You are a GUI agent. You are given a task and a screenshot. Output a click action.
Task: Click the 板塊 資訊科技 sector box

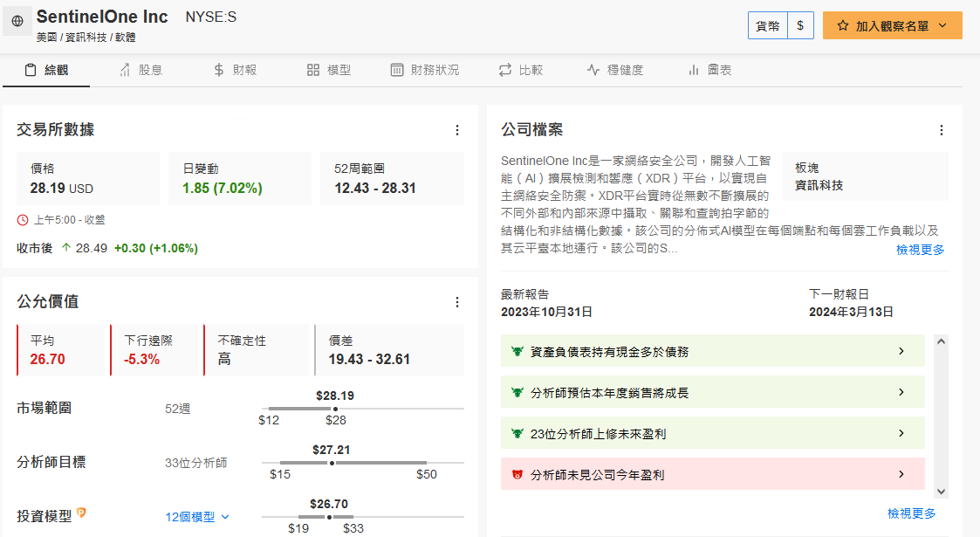[866, 176]
